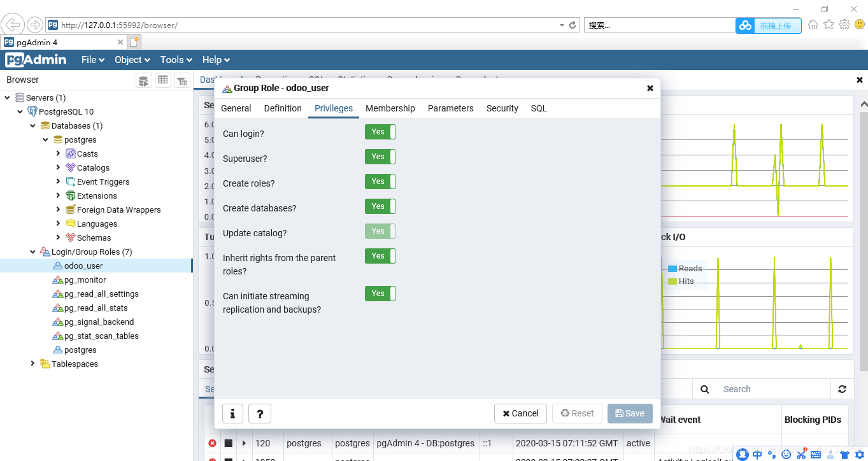Click the browser home icon

pos(813,24)
